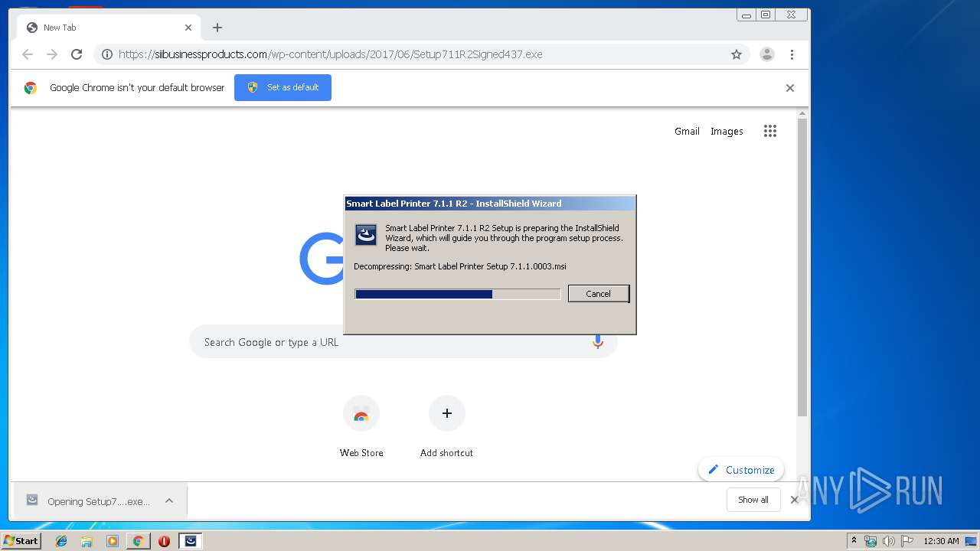Image resolution: width=980 pixels, height=551 pixels.
Task: Click the InstallShield Wizard title bar
Action: click(490, 204)
